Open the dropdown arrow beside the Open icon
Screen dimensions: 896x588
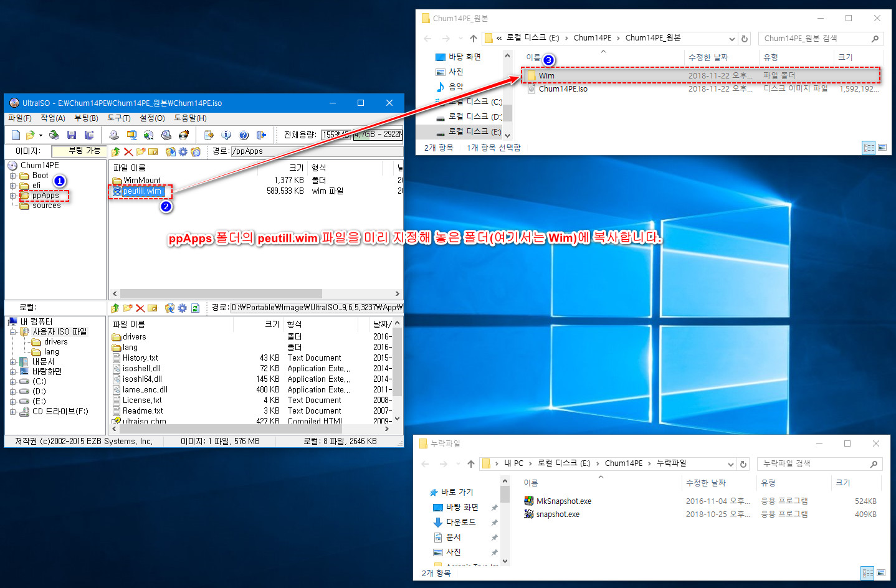pos(41,135)
